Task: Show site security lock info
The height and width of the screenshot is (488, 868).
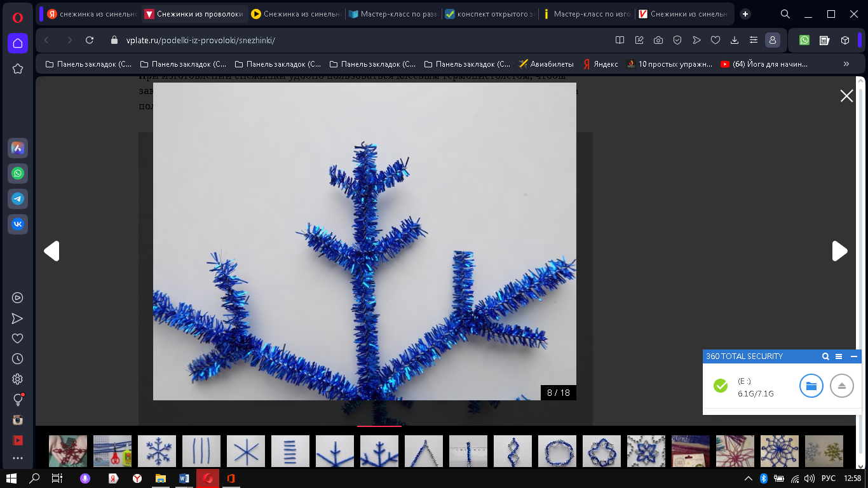Action: tap(114, 40)
